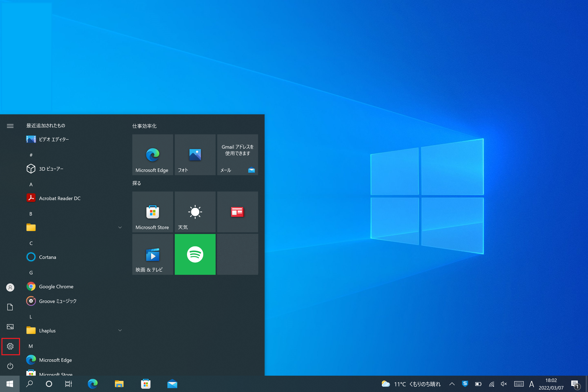
Task: Open Task View on taskbar
Action: pos(69,384)
